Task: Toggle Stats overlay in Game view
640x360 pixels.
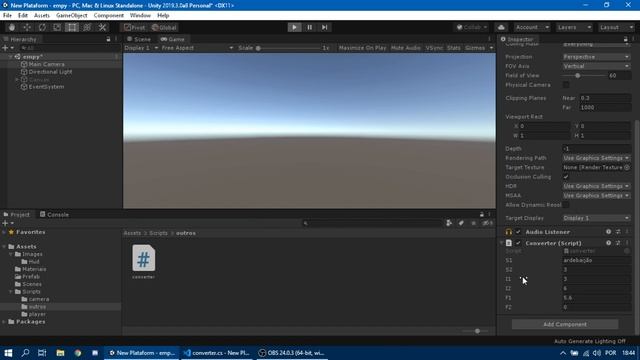Action: (453, 48)
